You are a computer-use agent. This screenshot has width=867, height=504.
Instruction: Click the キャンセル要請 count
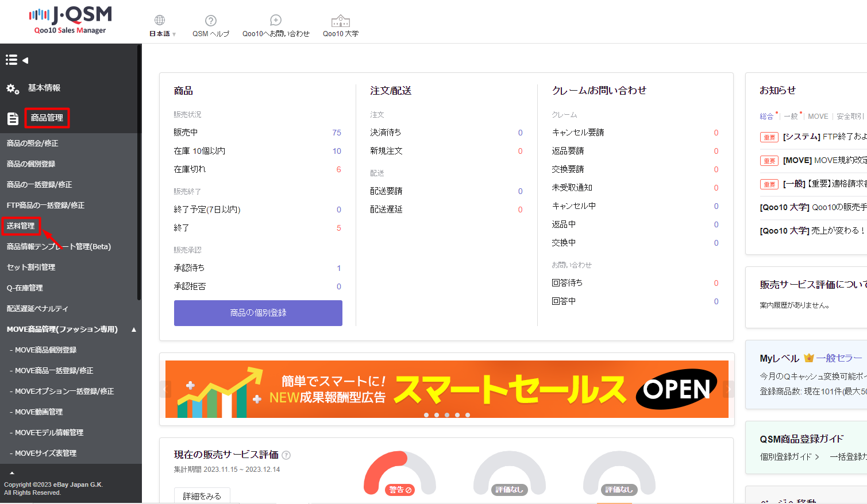tap(716, 133)
